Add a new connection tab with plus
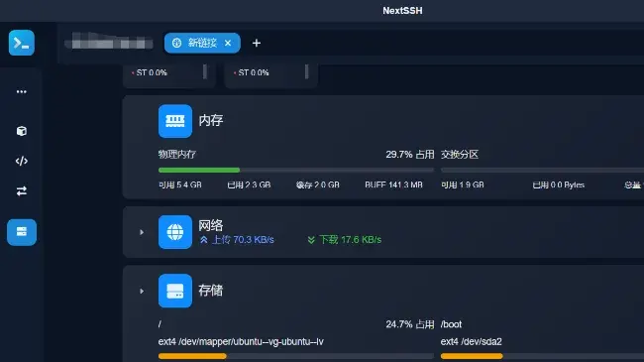 pos(257,43)
